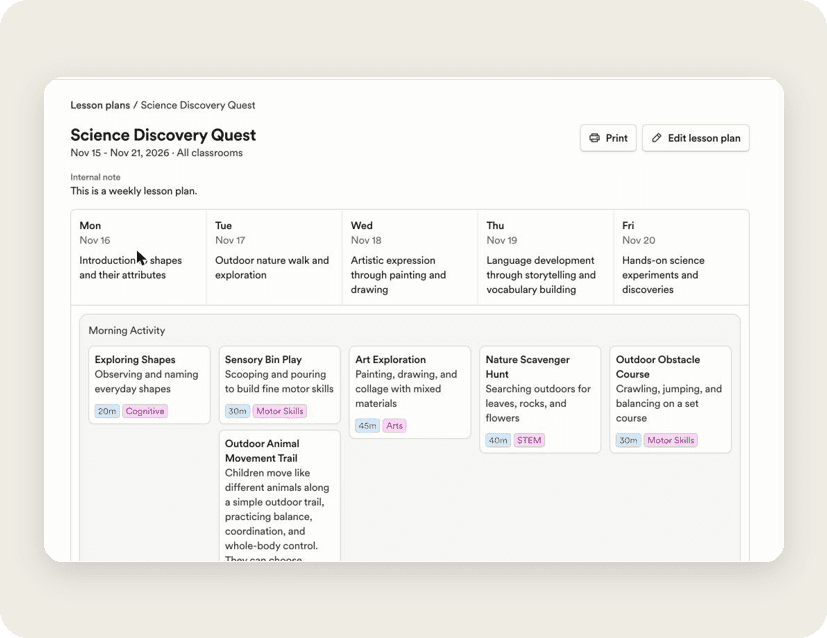This screenshot has height=638, width=827.
Task: Click the Arts tag on Art Exploration
Action: click(x=395, y=426)
